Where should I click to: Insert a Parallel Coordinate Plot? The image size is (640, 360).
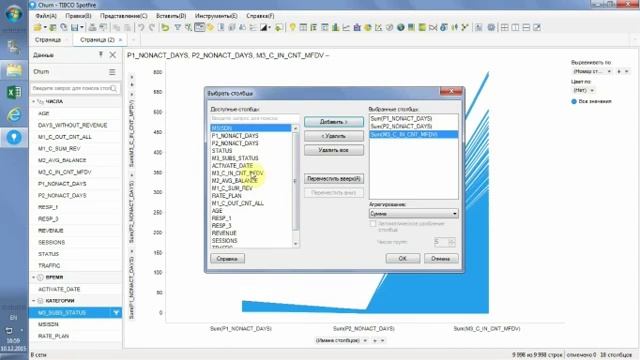pos(433,27)
